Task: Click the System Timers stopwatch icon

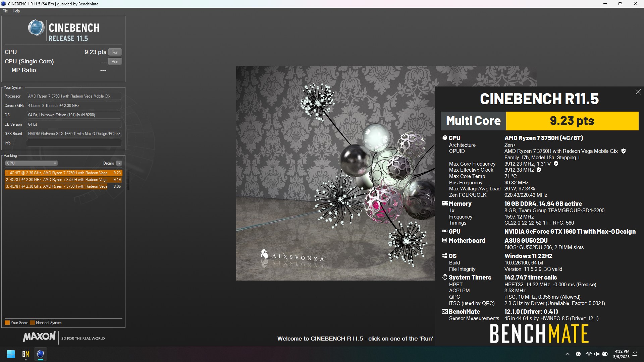Action: click(445, 277)
